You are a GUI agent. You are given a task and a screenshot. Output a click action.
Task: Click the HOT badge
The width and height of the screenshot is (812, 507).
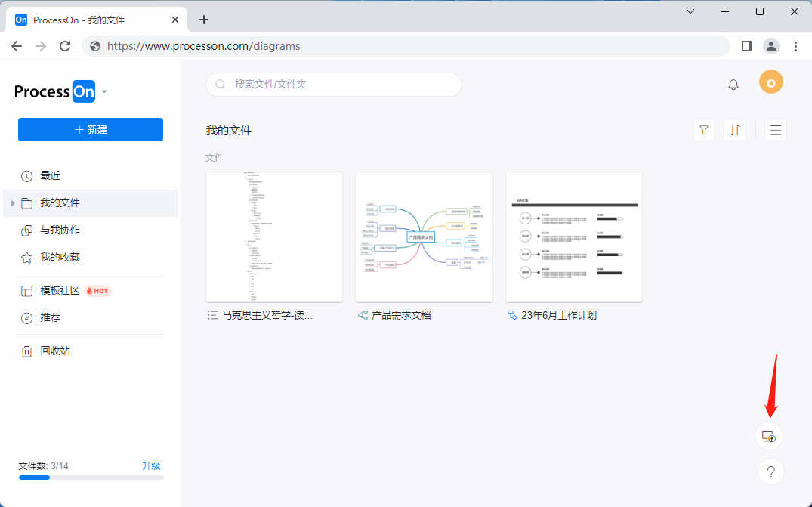click(x=97, y=291)
